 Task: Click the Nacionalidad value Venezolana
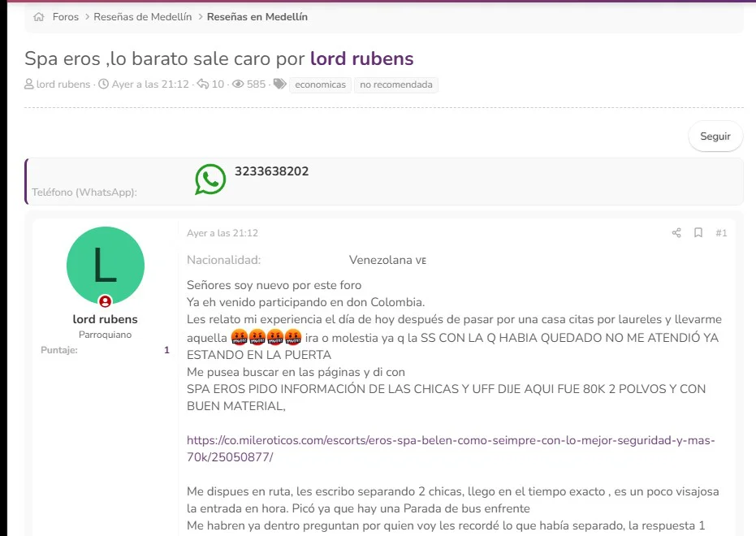387,261
